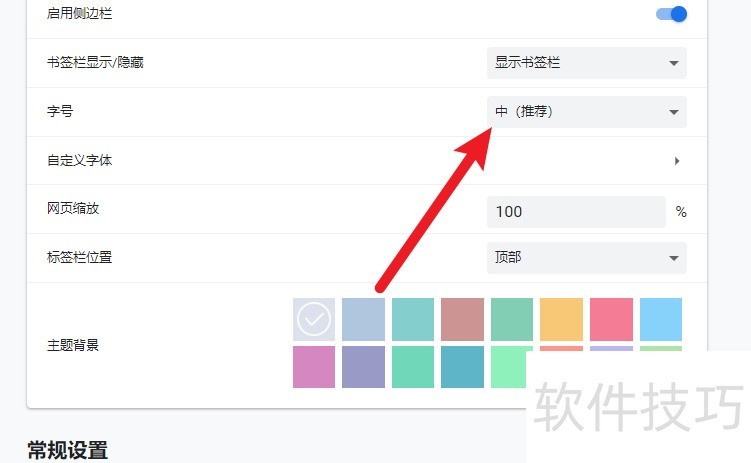Open the 书签栏显示/隐藏 dropdown
The image size is (751, 463).
pos(586,63)
